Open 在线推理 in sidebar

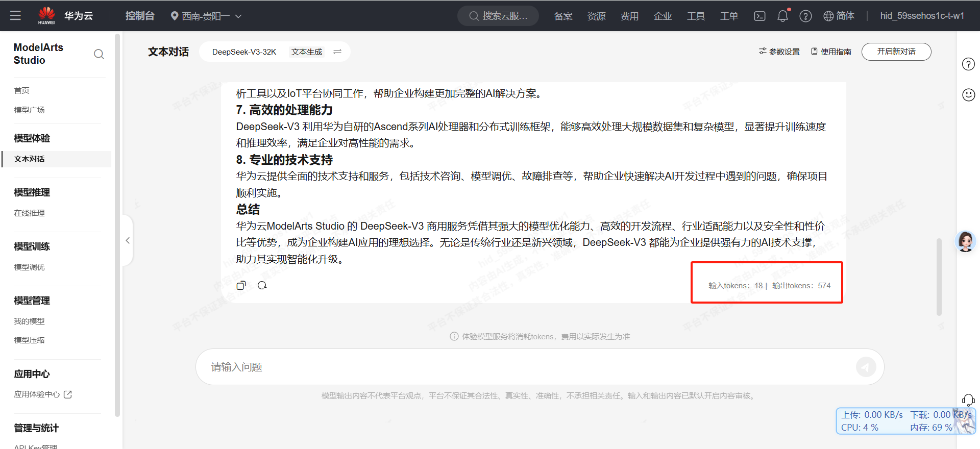pos(29,213)
